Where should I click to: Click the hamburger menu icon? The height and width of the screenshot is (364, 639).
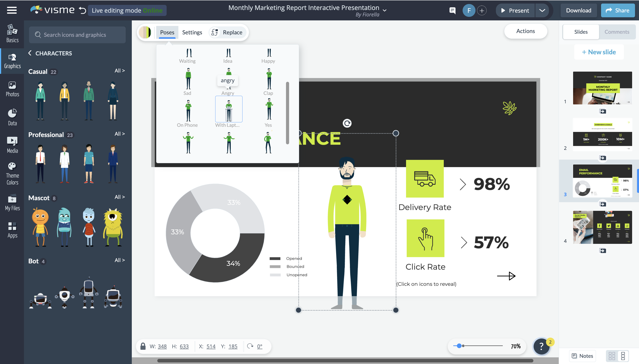(x=12, y=10)
